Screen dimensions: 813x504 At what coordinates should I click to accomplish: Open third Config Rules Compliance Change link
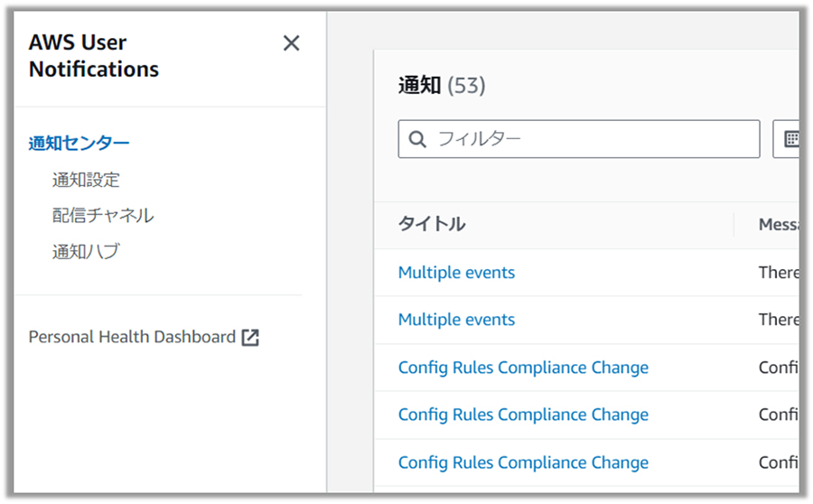click(x=523, y=462)
